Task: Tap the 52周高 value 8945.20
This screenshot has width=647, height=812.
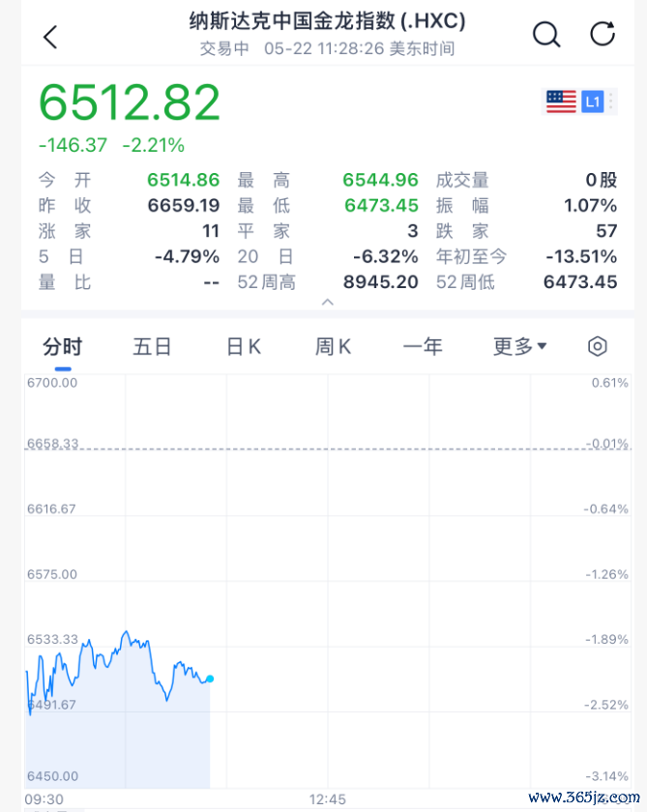Action: click(381, 282)
